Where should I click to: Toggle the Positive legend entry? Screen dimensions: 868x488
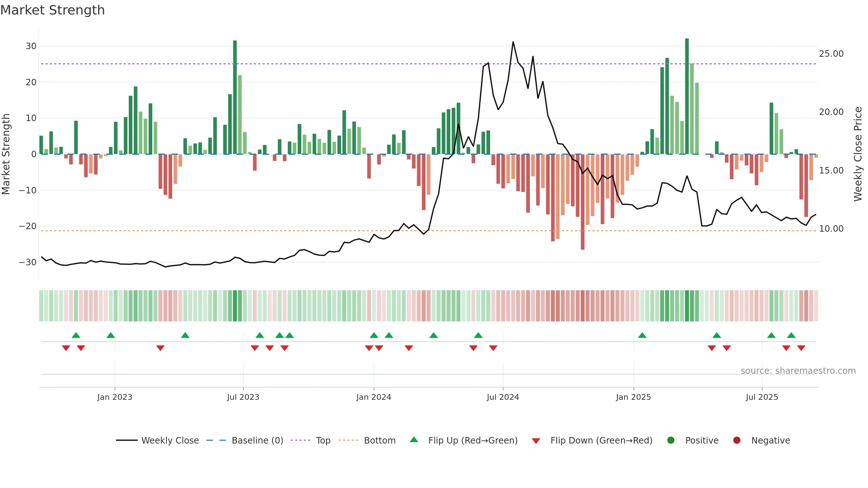[x=693, y=440]
